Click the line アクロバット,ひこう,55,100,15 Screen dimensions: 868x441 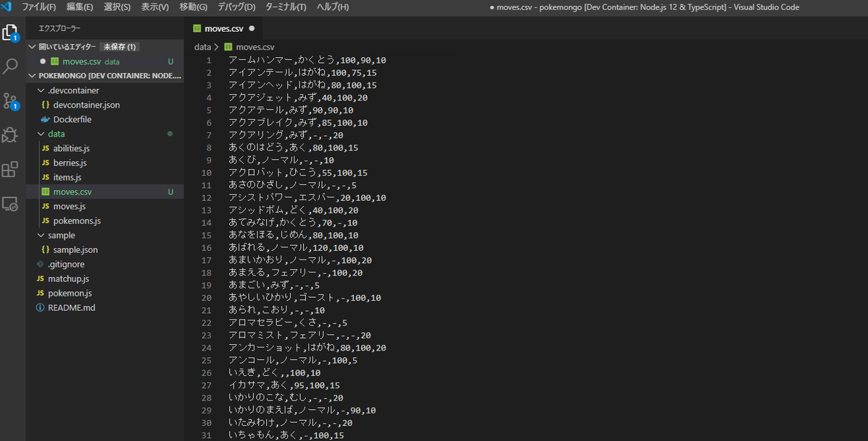point(298,173)
